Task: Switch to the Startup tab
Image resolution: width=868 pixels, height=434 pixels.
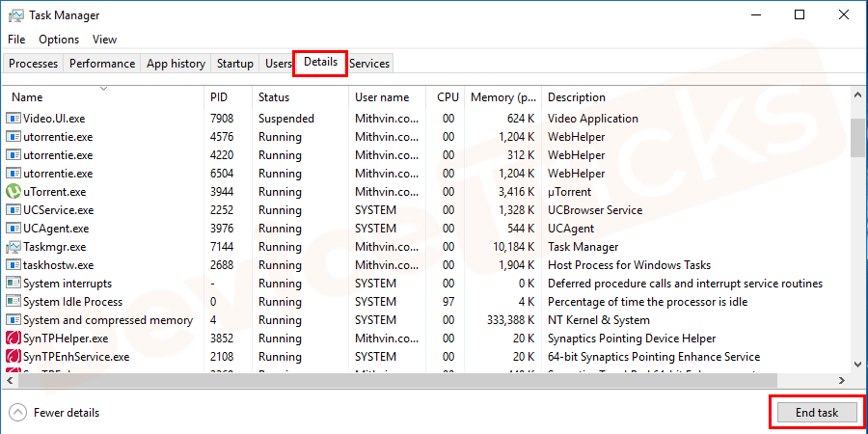Action: coord(234,64)
